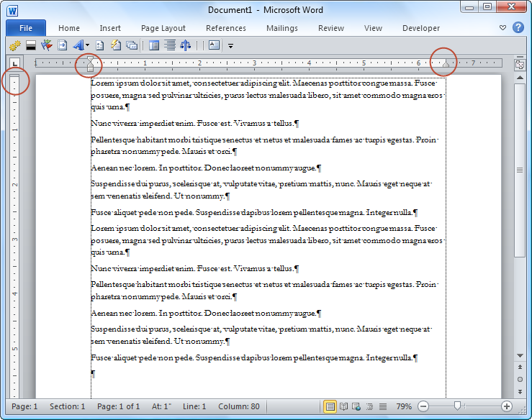Screen dimensions: 532x420
Task: Click the tab stop selector box
Action: (15, 63)
